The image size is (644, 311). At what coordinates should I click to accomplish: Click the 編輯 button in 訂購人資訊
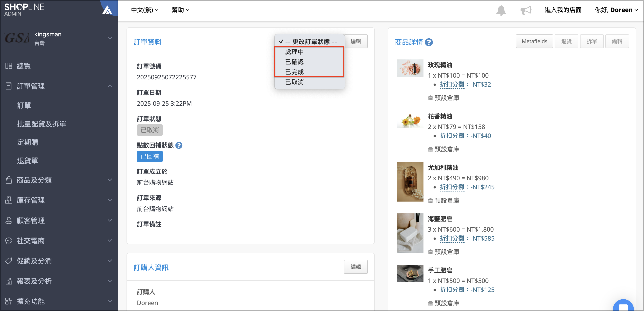pos(356,267)
